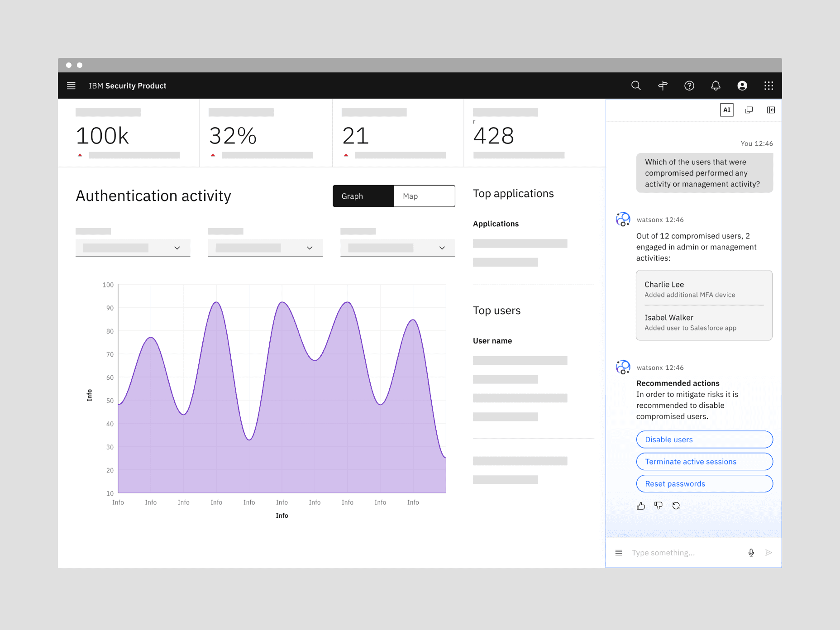This screenshot has height=630, width=840.
Task: Expand the first filter dropdown
Action: click(133, 248)
